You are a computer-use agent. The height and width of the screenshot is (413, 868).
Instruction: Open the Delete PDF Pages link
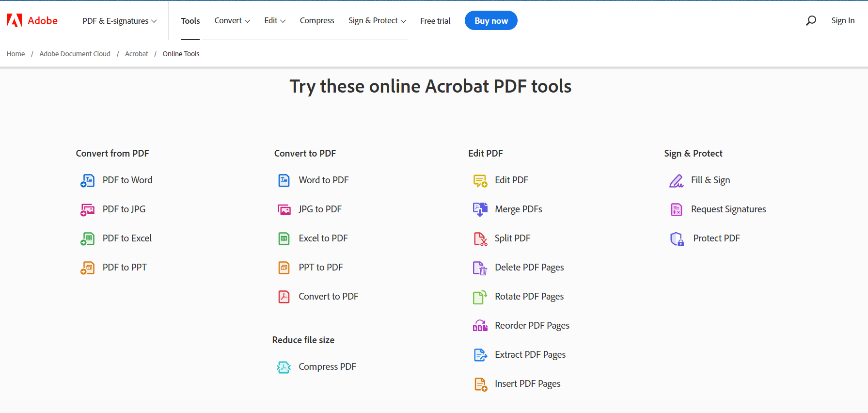[529, 268]
